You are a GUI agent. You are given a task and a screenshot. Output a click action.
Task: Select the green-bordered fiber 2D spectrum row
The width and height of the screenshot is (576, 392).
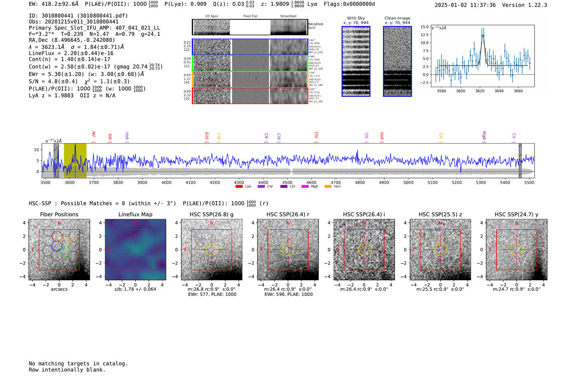[250, 63]
